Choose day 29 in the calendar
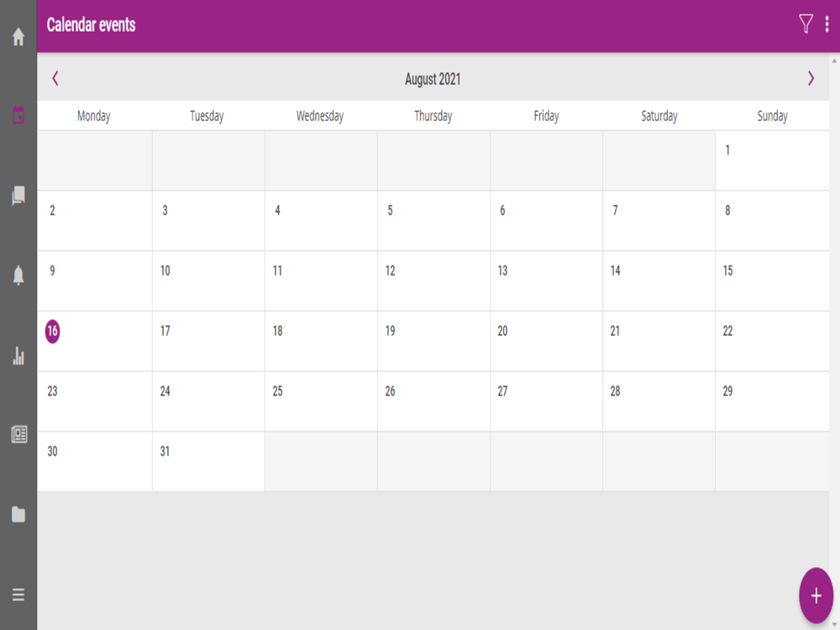Viewport: 840px width, 630px height. (x=772, y=402)
